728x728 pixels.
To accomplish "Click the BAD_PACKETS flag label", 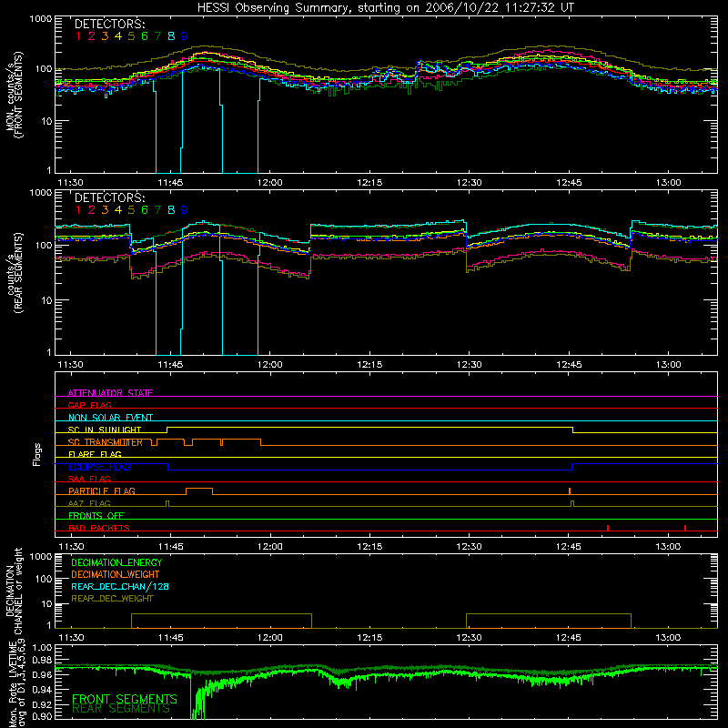I will click(99, 528).
